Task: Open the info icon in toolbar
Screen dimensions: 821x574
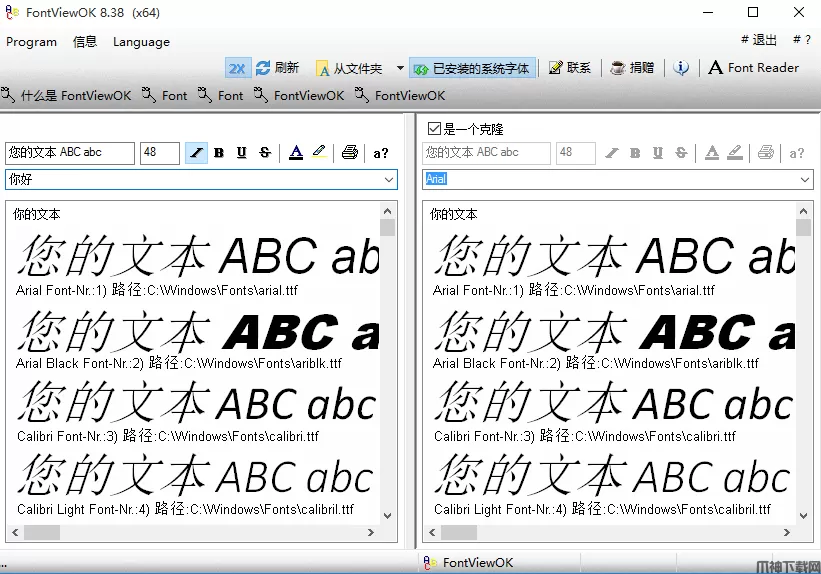Action: point(681,68)
